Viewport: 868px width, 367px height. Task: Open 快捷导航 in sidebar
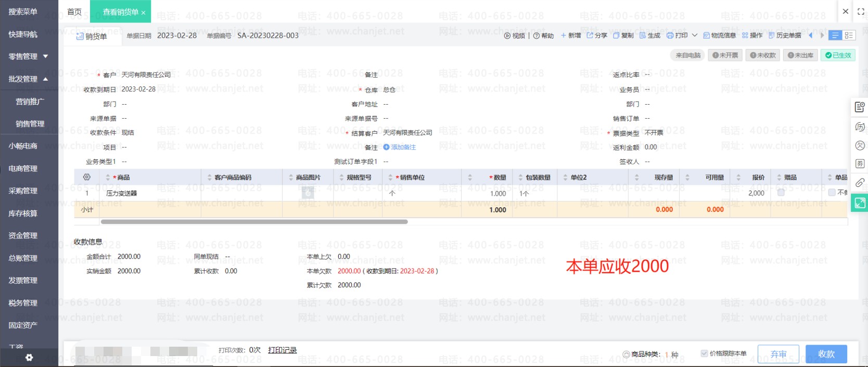pos(23,34)
